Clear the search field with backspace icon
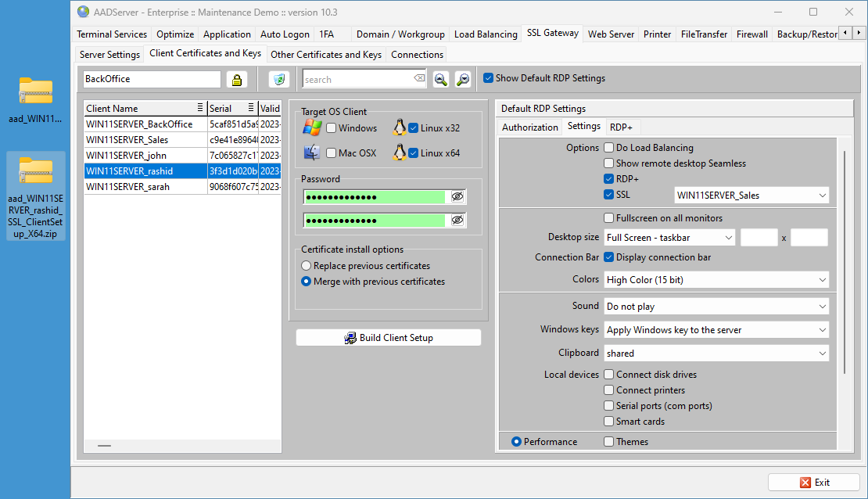Image resolution: width=868 pixels, height=499 pixels. (x=420, y=78)
